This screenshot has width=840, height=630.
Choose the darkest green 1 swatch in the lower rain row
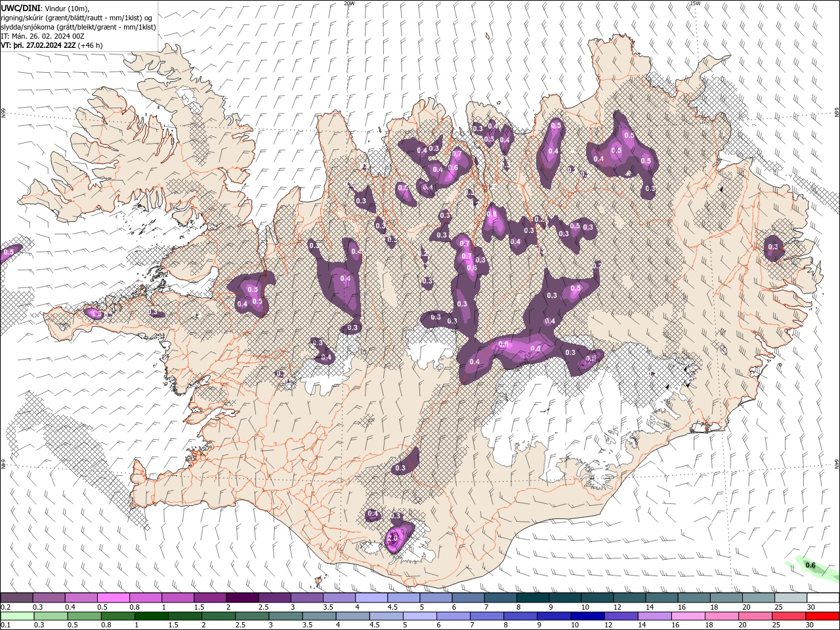(152, 616)
